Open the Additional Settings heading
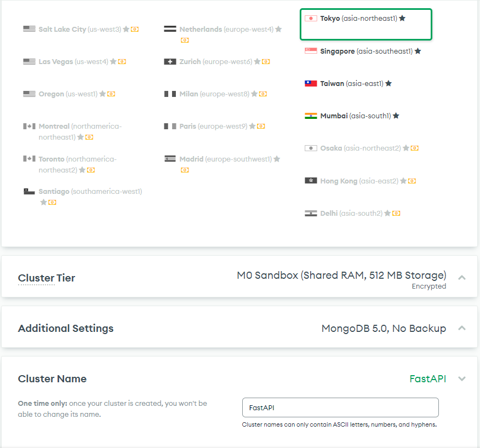Image resolution: width=480 pixels, height=448 pixels. [x=66, y=329]
